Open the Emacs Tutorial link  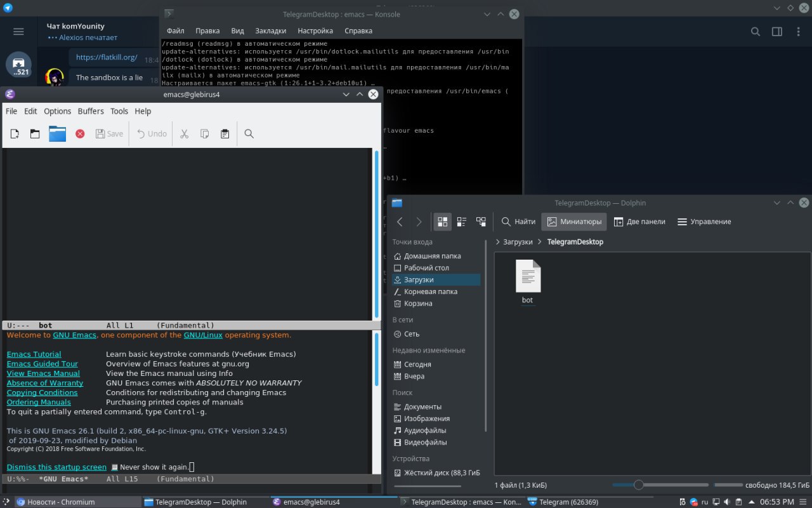coord(34,354)
